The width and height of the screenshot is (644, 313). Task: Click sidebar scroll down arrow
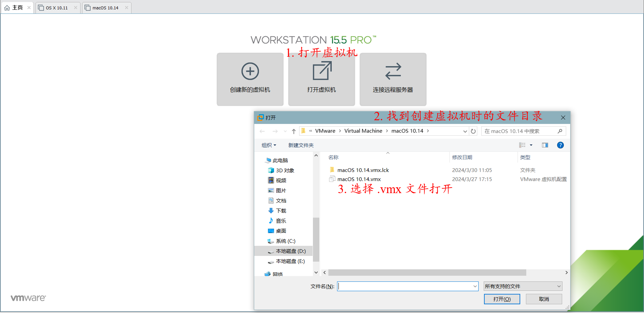click(x=316, y=272)
